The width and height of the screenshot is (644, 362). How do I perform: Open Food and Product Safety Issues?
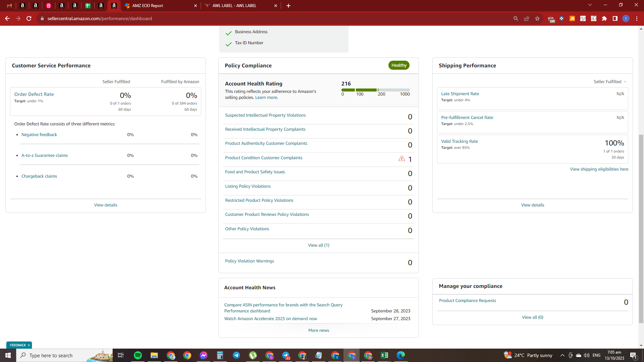pos(255,172)
